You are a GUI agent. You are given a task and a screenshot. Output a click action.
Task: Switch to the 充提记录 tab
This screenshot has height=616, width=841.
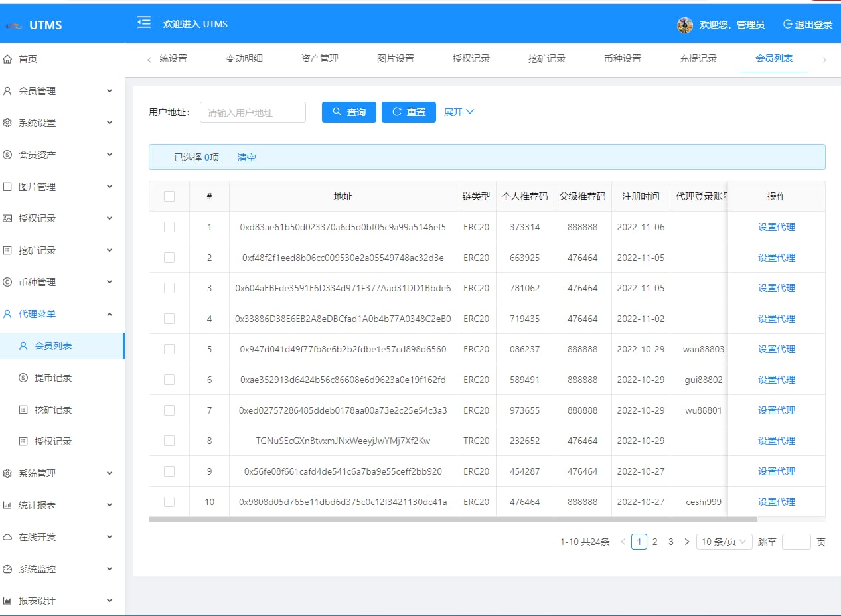click(x=698, y=58)
